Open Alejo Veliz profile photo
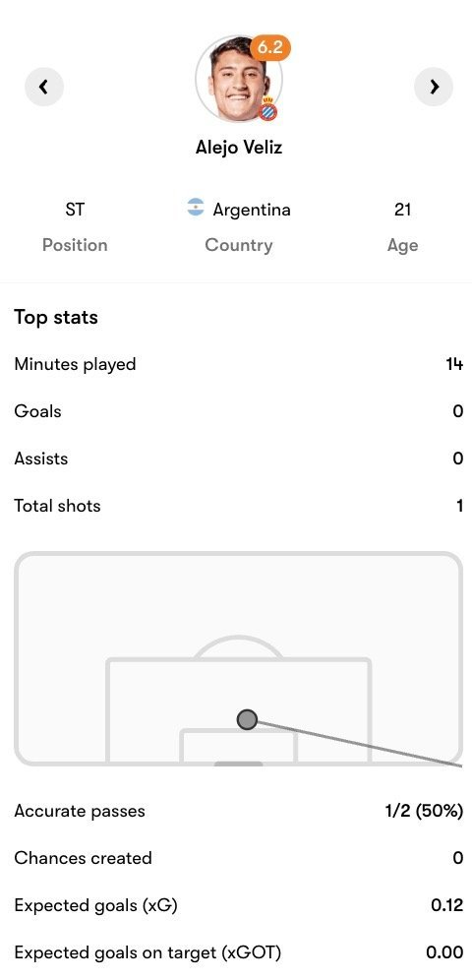 click(238, 79)
